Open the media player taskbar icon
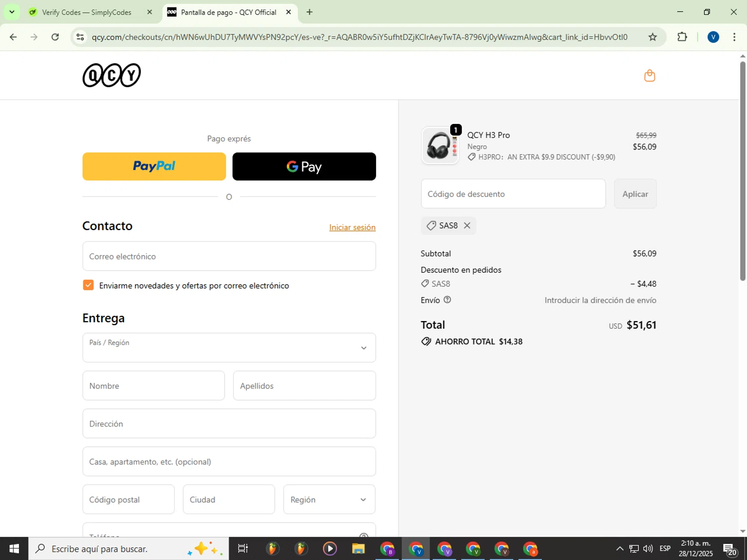 [x=330, y=549]
